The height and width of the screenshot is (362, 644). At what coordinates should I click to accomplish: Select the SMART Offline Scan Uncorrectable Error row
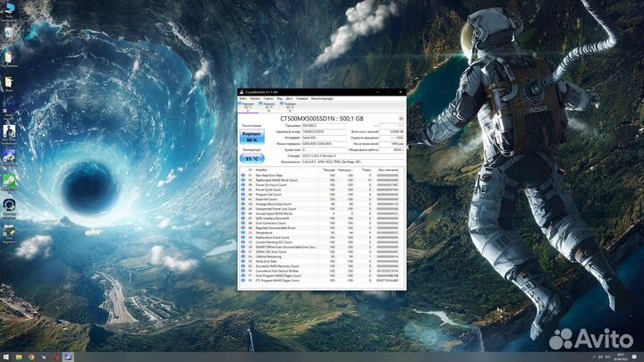tap(322, 247)
